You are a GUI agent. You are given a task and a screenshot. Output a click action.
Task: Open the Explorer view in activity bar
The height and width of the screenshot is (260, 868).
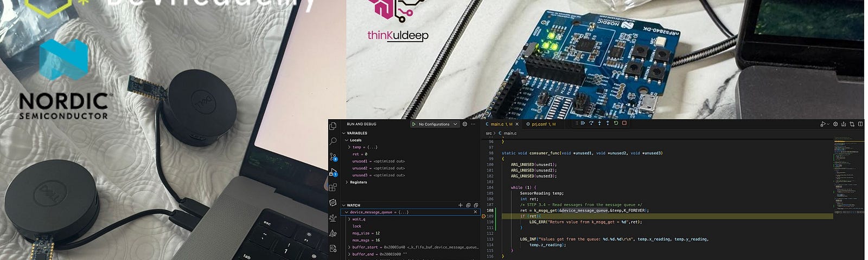pos(333,126)
